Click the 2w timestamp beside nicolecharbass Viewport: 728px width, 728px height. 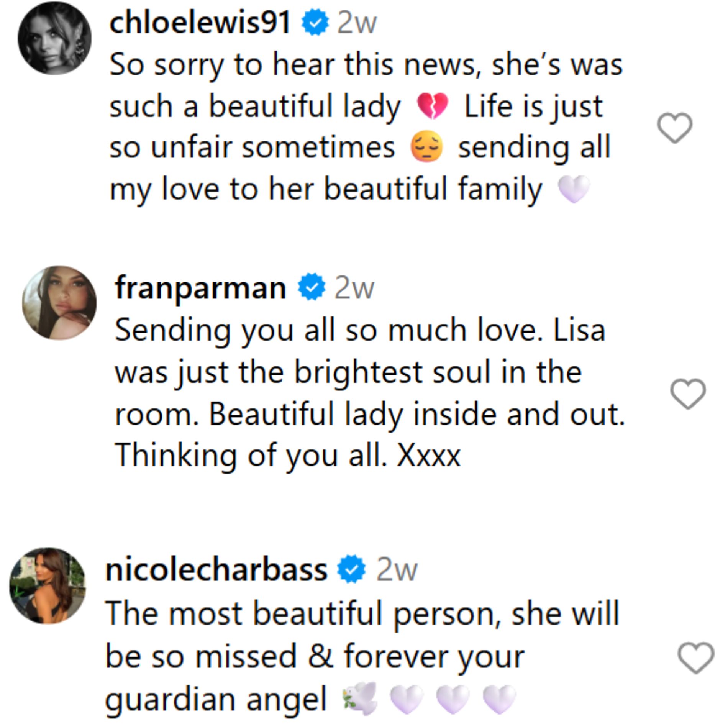[x=397, y=570]
